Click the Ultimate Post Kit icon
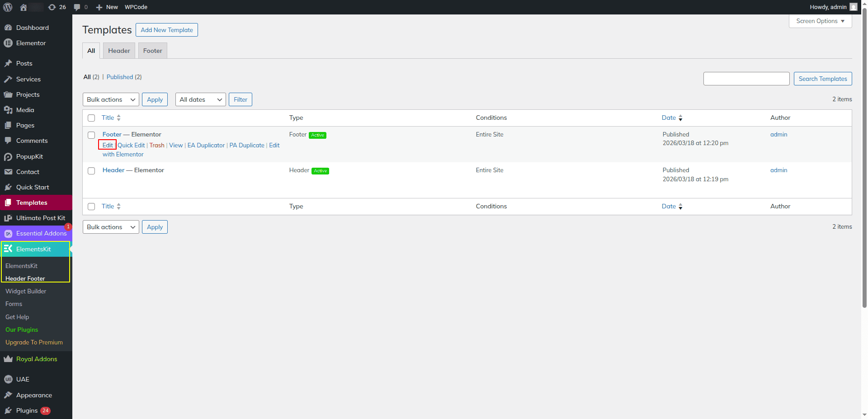Image resolution: width=868 pixels, height=419 pixels. [8, 218]
